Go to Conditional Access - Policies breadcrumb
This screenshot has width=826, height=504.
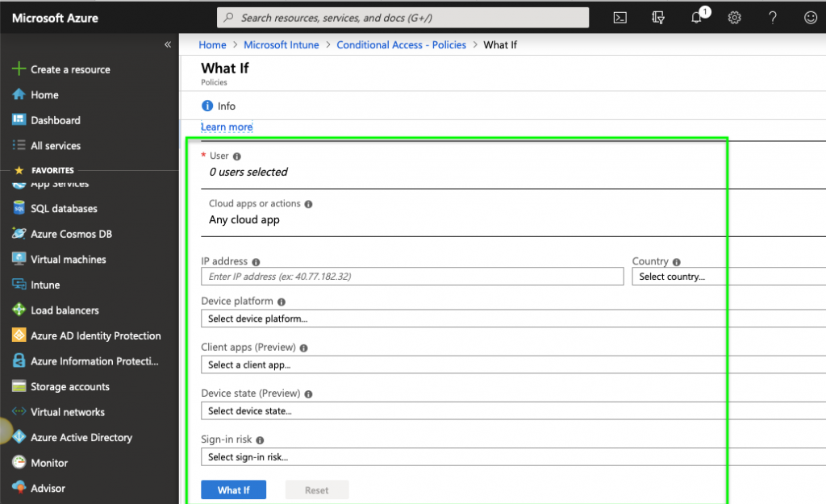(x=402, y=45)
